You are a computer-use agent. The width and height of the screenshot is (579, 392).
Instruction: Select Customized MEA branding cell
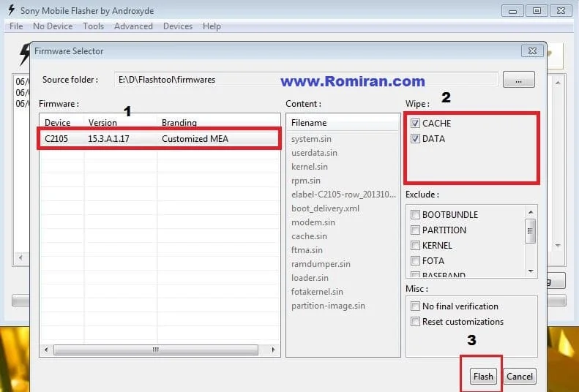pos(195,139)
